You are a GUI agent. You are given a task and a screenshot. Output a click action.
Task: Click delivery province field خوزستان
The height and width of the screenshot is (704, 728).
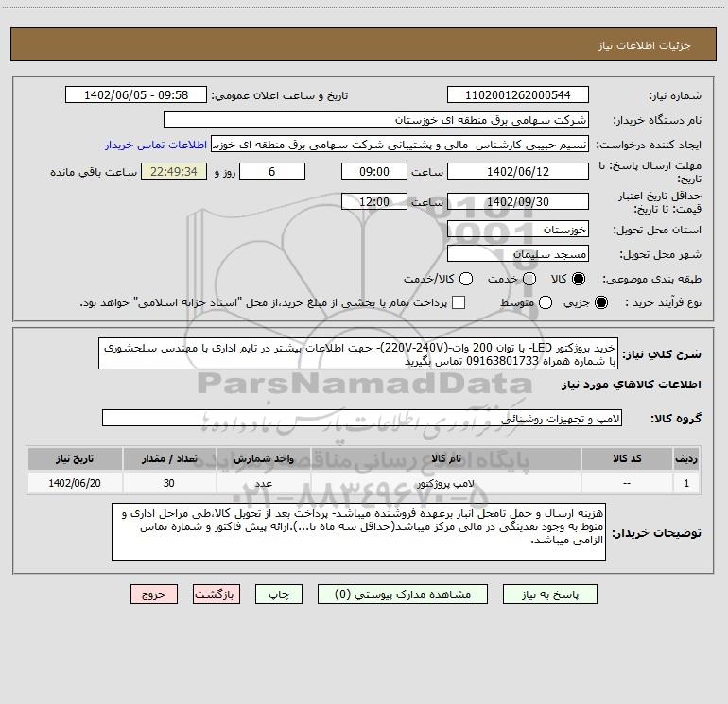click(518, 229)
